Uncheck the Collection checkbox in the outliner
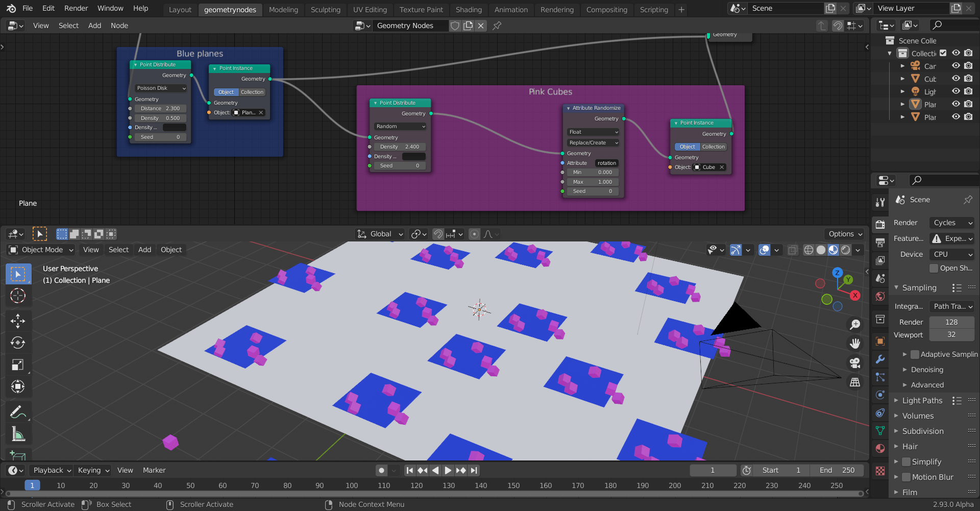 click(943, 53)
